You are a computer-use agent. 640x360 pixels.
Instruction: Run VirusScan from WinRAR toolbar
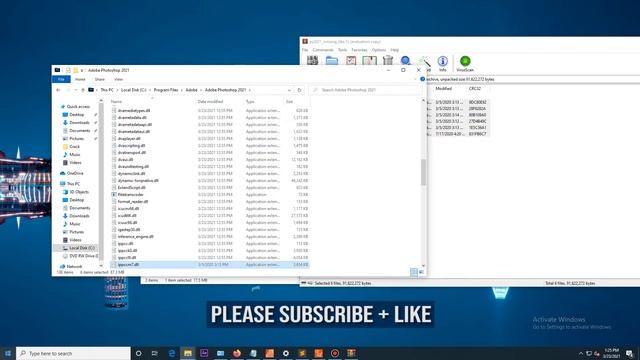pyautogui.click(x=465, y=63)
